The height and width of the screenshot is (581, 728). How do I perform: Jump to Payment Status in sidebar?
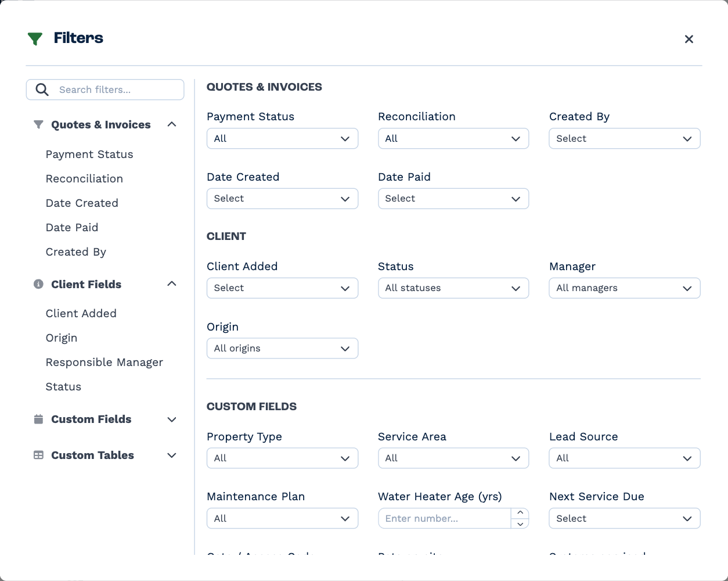click(89, 155)
